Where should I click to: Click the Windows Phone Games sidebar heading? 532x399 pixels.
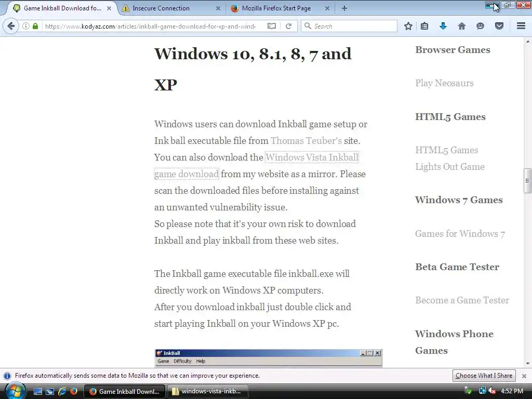coord(454,342)
